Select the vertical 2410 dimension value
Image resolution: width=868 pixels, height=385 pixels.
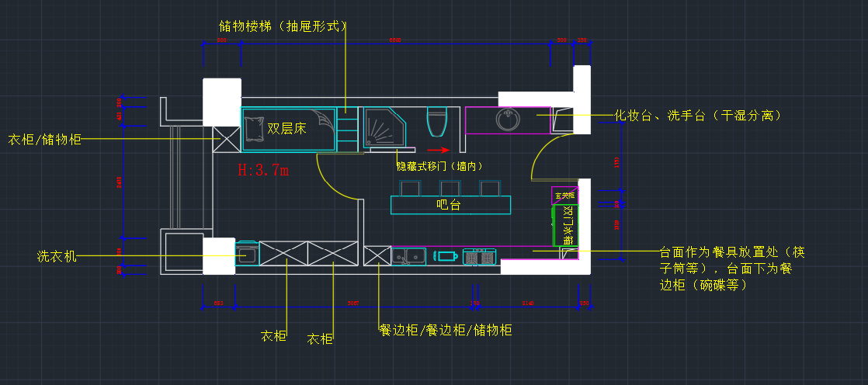(119, 182)
